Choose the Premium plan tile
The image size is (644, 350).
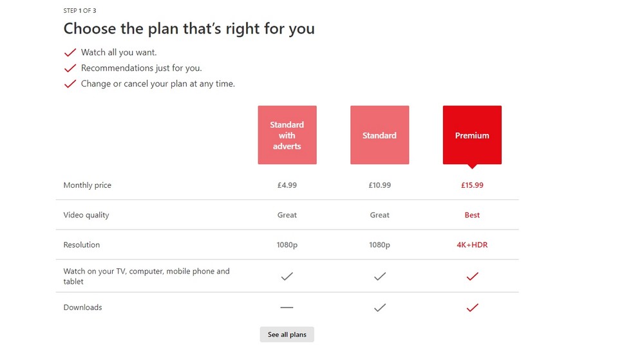(472, 135)
